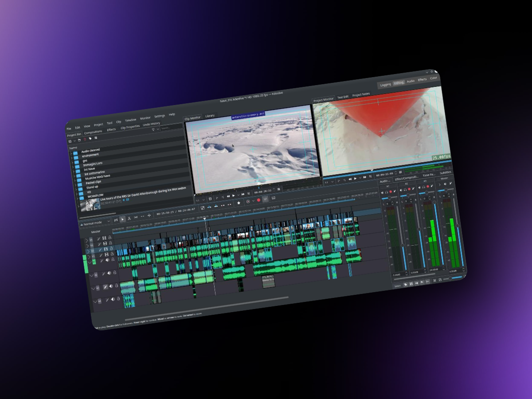The width and height of the screenshot is (532, 399).
Task: Select the razor (scissors) tool in timeline toolbar
Action: [x=129, y=219]
